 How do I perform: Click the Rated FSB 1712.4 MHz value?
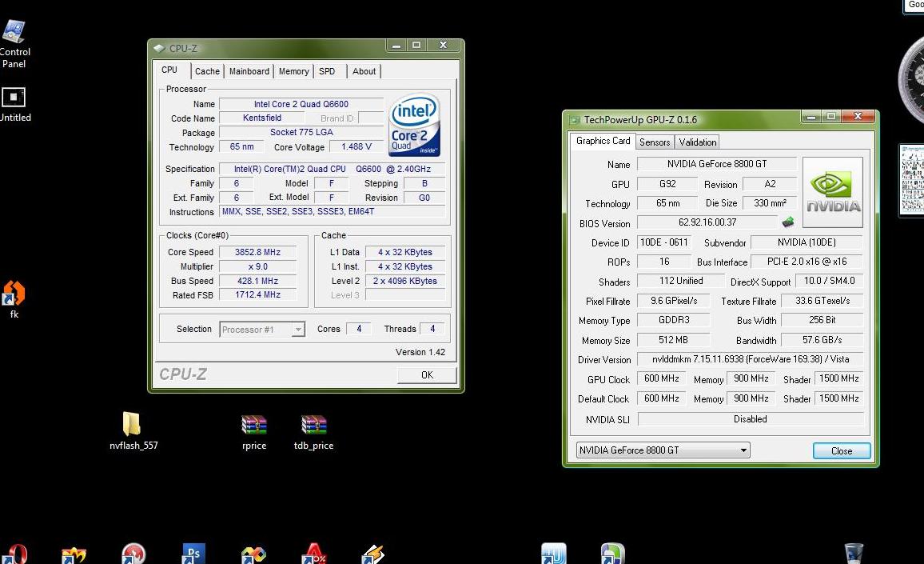[x=257, y=294]
